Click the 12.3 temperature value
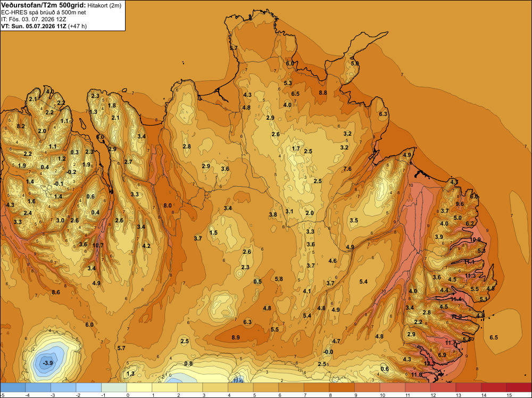Image resolution: width=532 pixels, height=398 pixels. [429, 363]
